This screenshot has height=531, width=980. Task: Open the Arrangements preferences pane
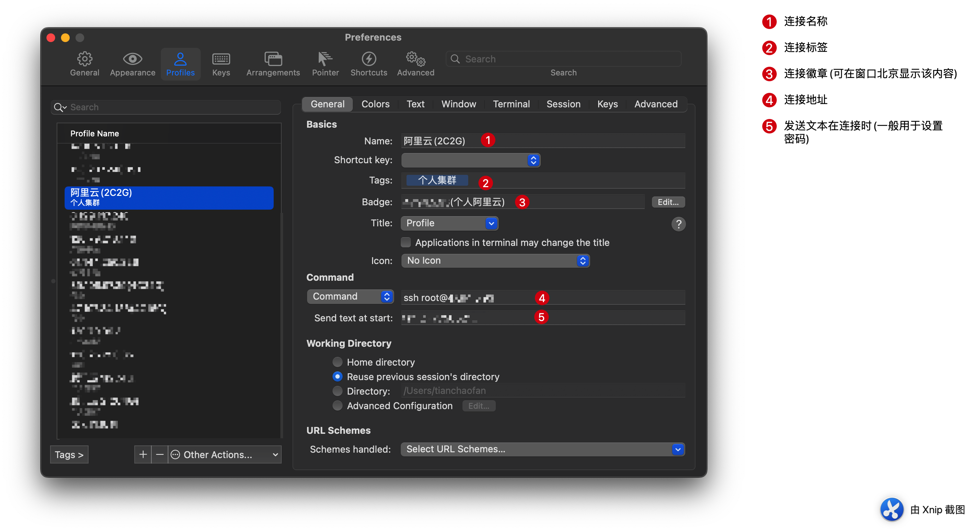tap(273, 64)
